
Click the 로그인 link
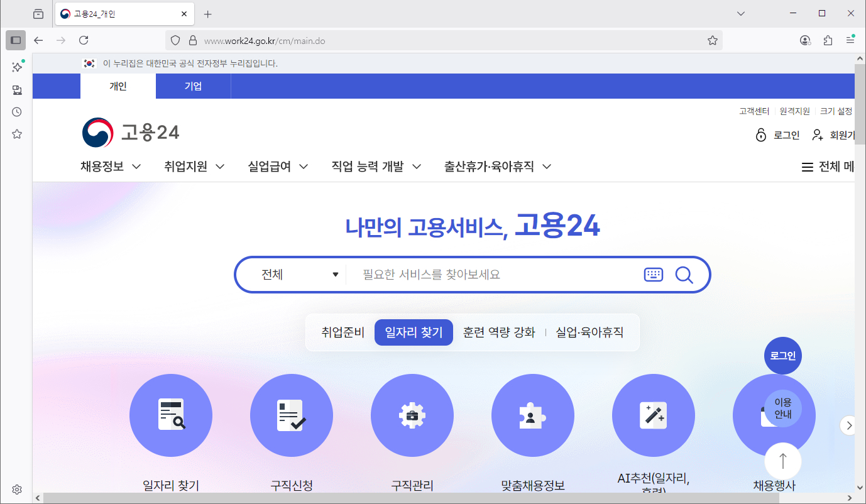(x=787, y=134)
